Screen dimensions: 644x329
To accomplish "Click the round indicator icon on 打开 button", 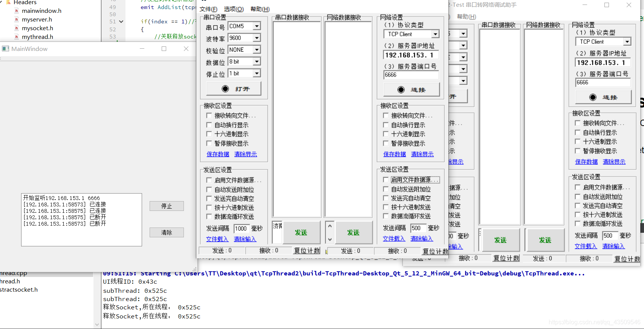I will pyautogui.click(x=225, y=89).
